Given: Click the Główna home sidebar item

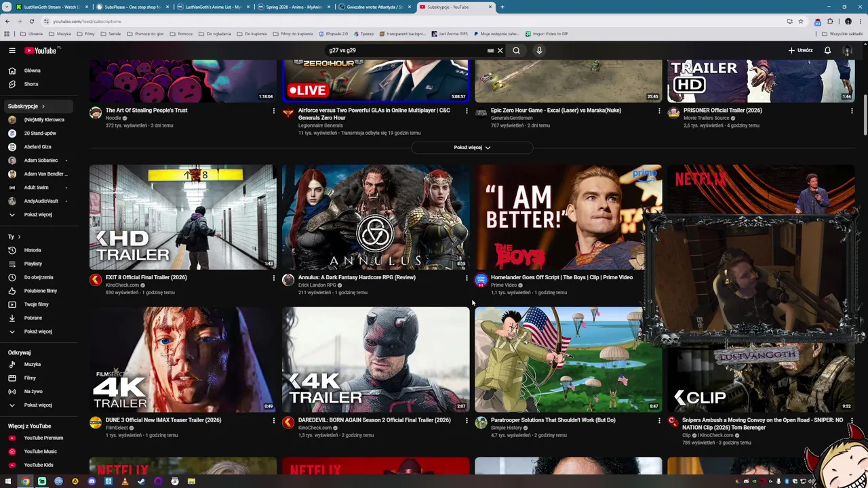Looking at the screenshot, I should point(38,70).
